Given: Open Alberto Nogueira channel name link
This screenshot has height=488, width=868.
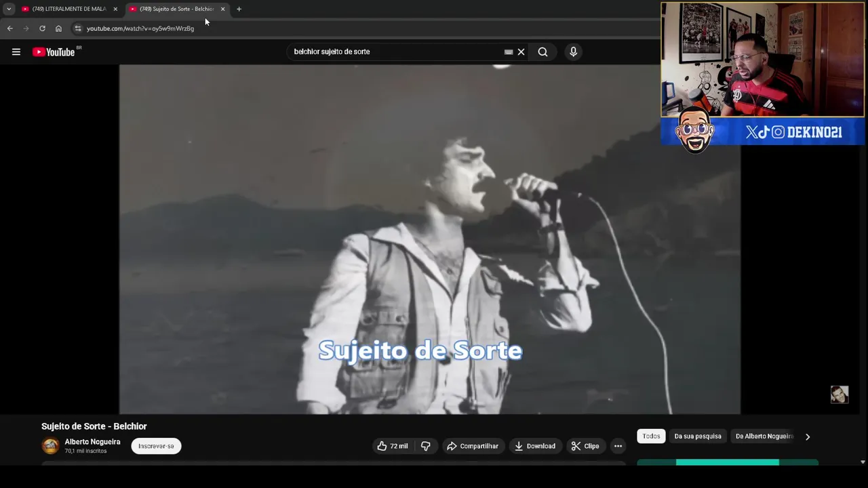Looking at the screenshot, I should click(92, 442).
